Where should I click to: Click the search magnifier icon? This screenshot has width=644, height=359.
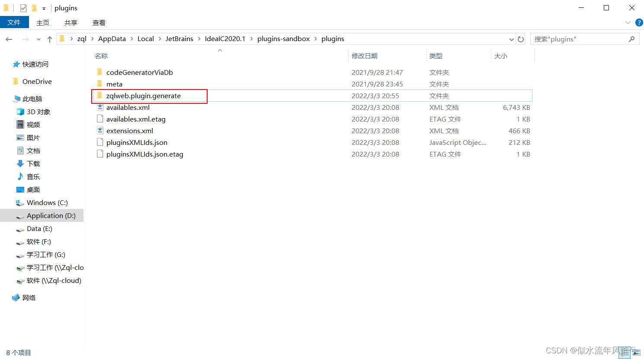click(x=631, y=39)
